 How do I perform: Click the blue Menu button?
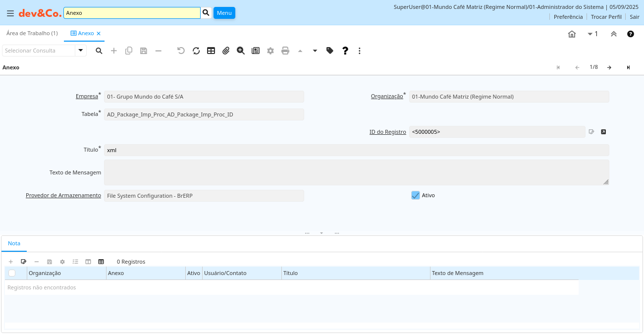pos(224,13)
